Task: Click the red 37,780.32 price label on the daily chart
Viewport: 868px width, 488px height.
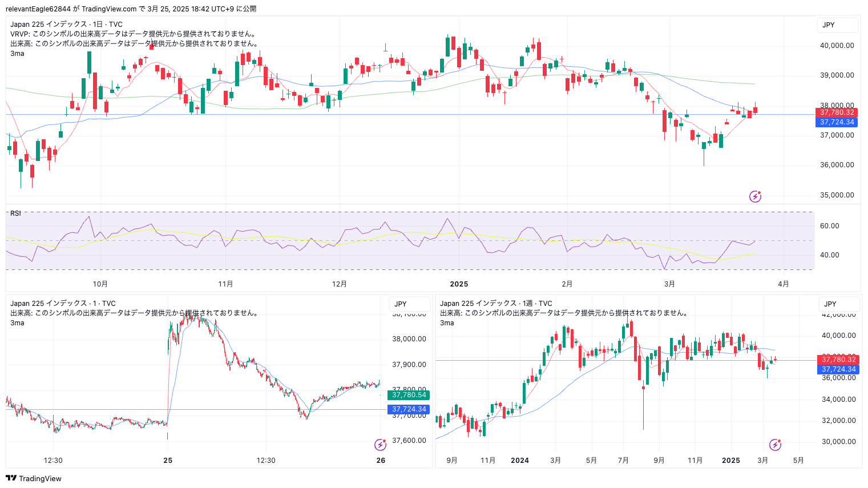Action: [x=837, y=112]
